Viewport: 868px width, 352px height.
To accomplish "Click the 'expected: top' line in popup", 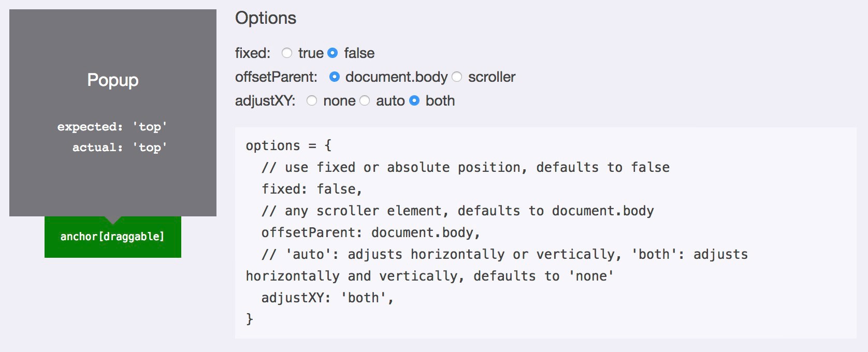I will coord(112,126).
